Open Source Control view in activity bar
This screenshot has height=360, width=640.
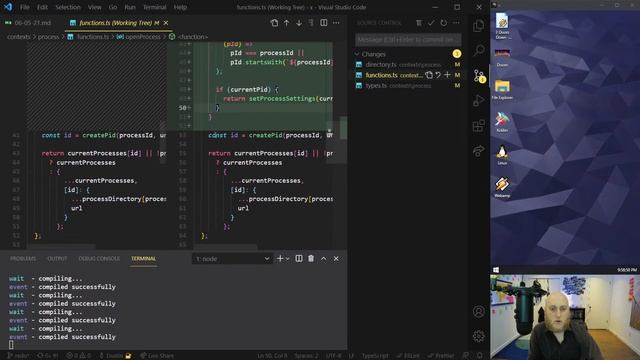pyautogui.click(x=479, y=76)
